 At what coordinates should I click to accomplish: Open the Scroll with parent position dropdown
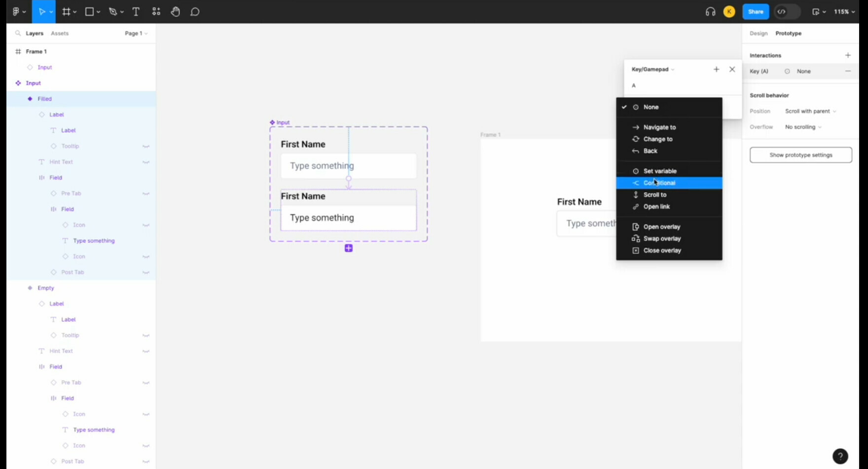tap(810, 111)
